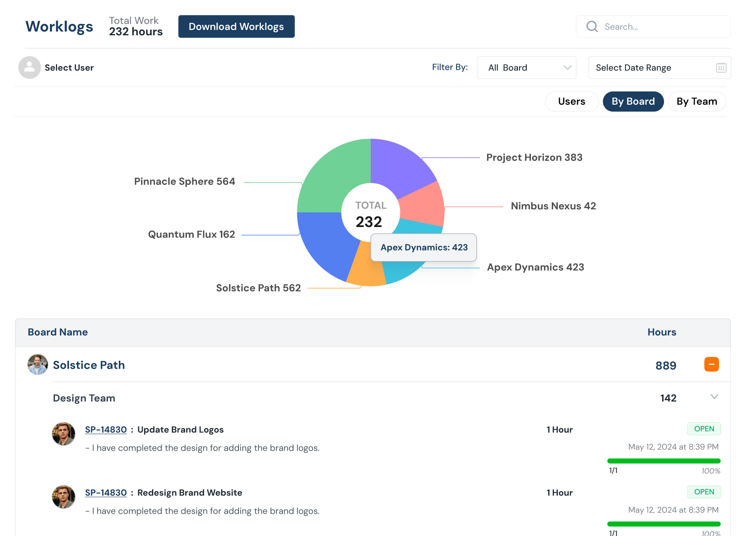Click inside the Search input field
Viewport: 756px width, 536px height.
point(651,26)
